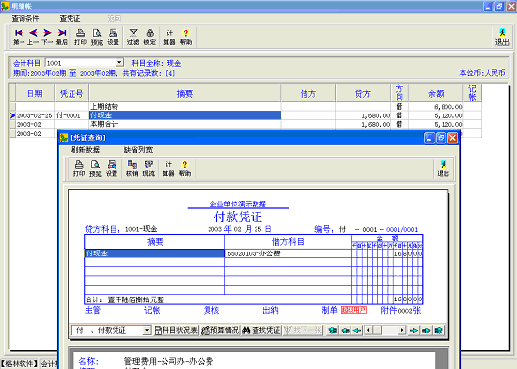This screenshot has width=517, height=369.
Task: Click the 凭证号 column header
Action: coord(71,93)
